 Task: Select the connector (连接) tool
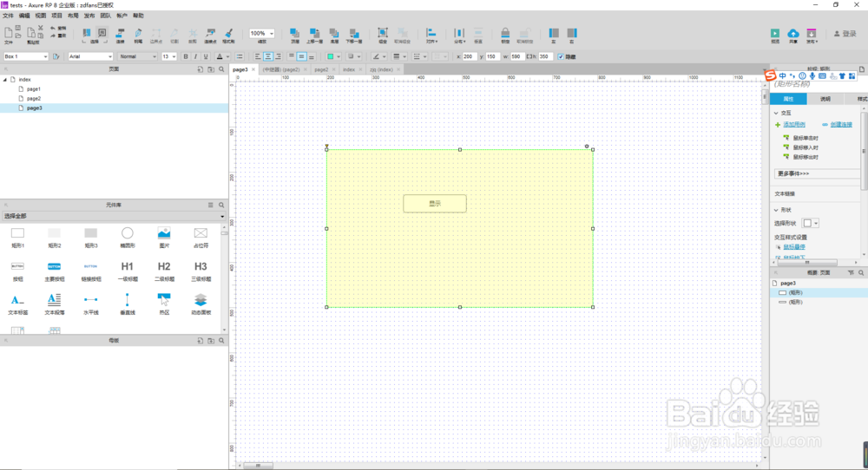click(120, 36)
